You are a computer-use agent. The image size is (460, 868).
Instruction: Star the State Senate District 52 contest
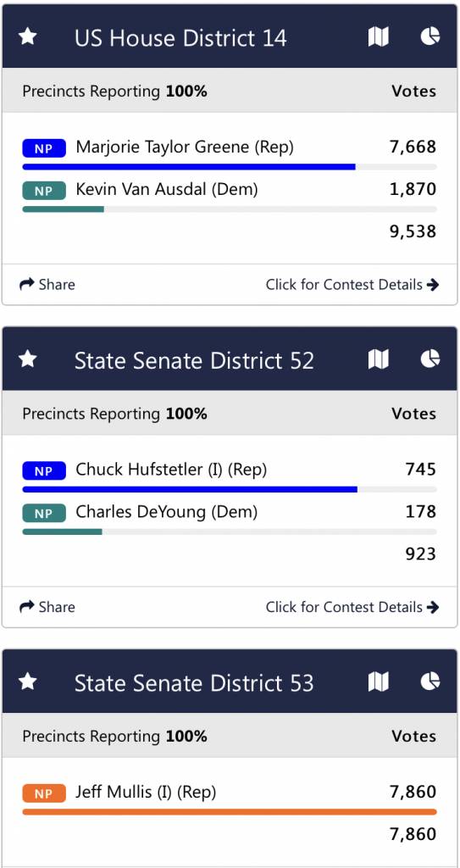(28, 359)
